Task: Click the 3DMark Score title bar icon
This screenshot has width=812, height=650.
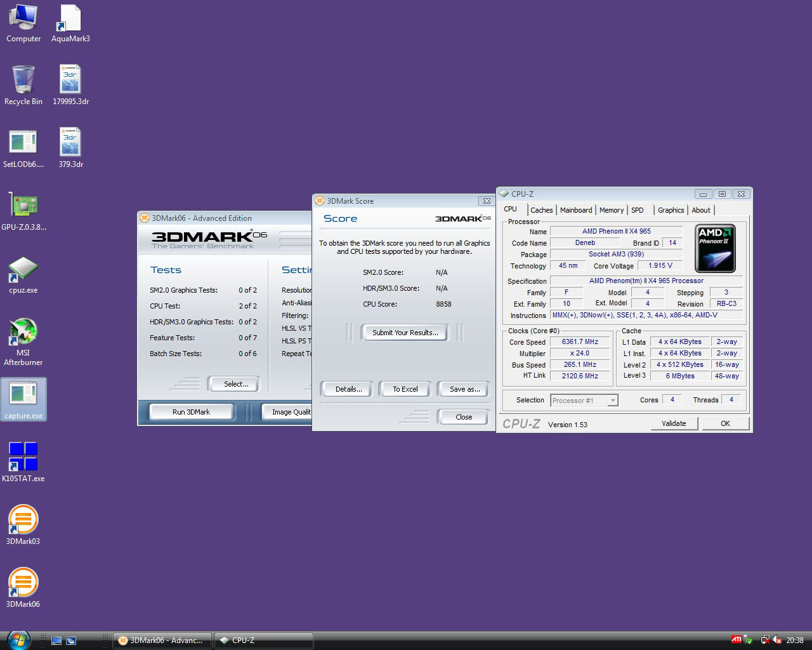Action: pos(320,201)
